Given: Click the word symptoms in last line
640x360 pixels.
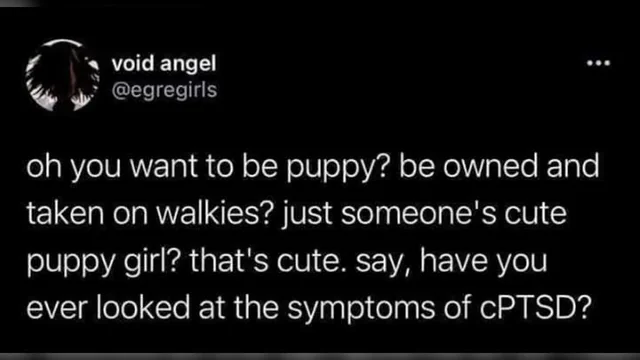Looking at the screenshot, I should pyautogui.click(x=361, y=309).
